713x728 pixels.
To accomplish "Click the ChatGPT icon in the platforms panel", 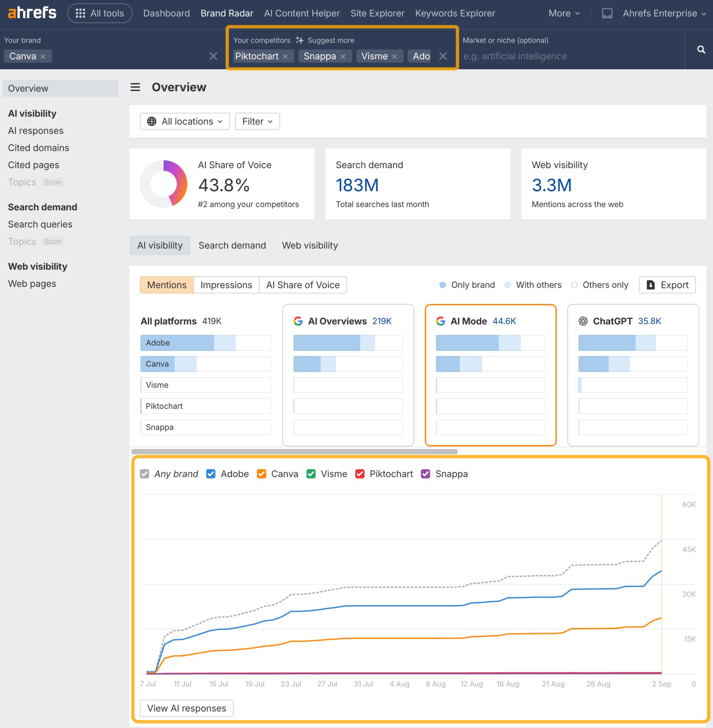I will click(x=583, y=321).
